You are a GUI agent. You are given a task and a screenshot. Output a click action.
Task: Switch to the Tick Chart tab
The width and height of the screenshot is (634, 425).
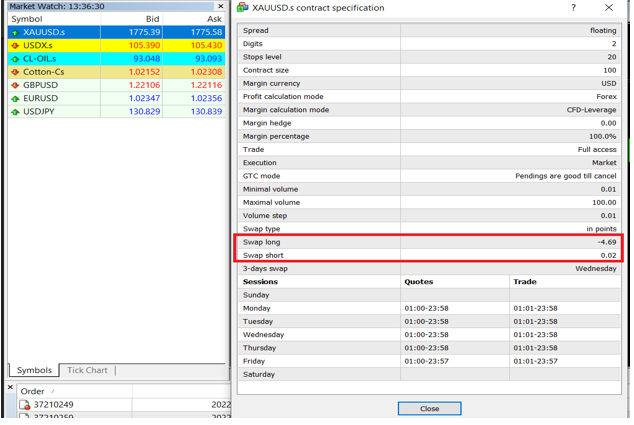(x=87, y=370)
